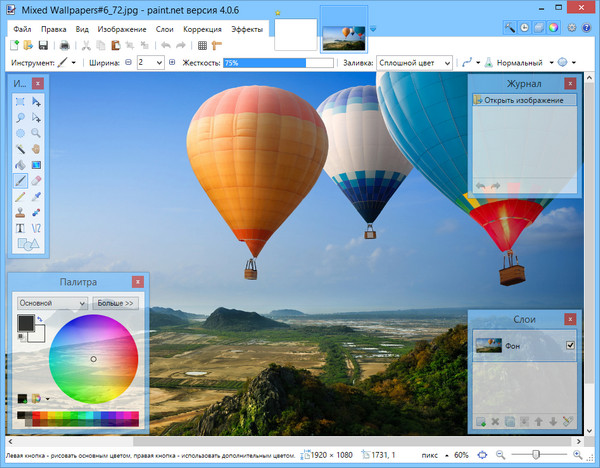Click the Больше >> button in palette

click(x=115, y=302)
